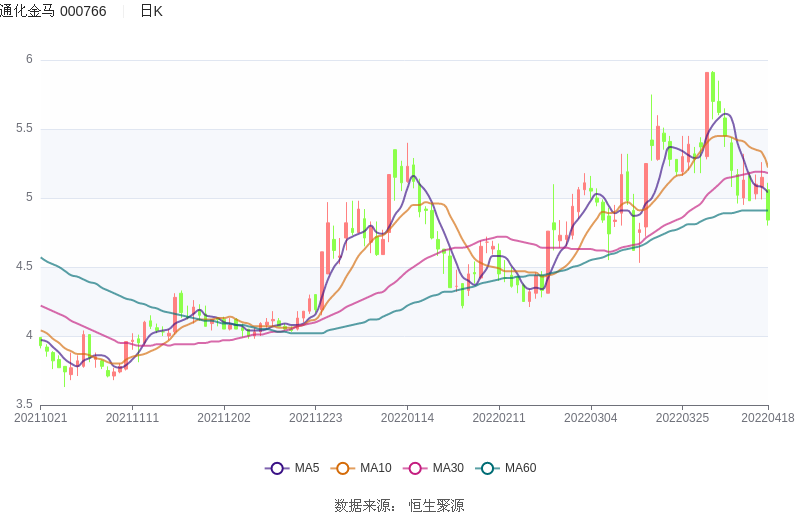Click the MA5 legend text label
Screen dimensions: 800x517
307,468
